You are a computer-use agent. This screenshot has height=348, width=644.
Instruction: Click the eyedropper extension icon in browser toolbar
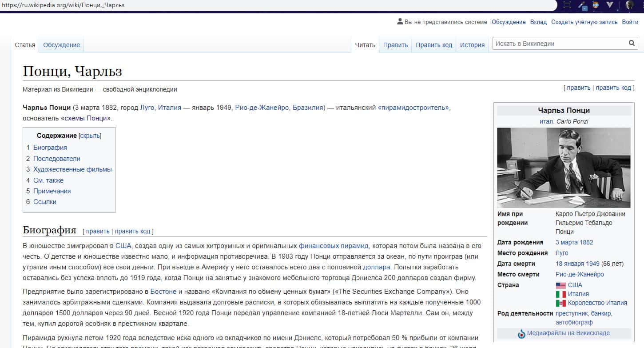582,5
